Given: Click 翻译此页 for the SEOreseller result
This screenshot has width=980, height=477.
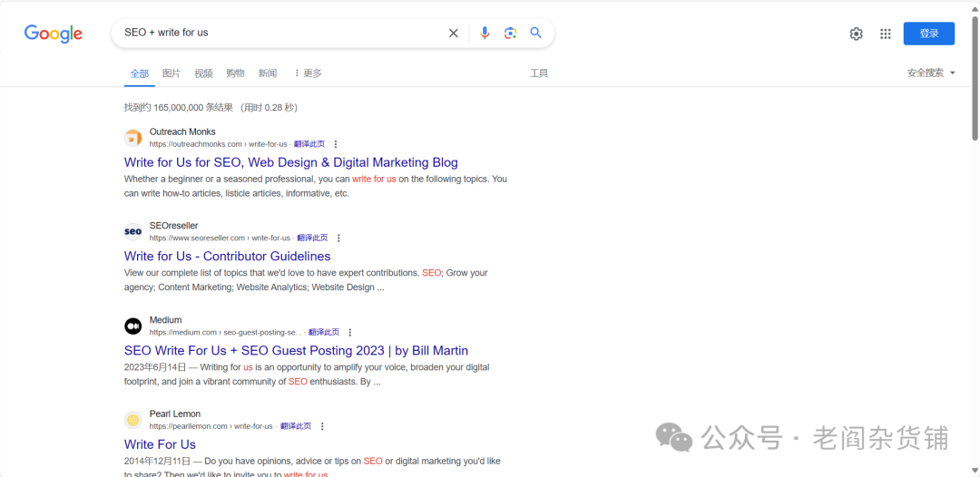Looking at the screenshot, I should [x=312, y=238].
